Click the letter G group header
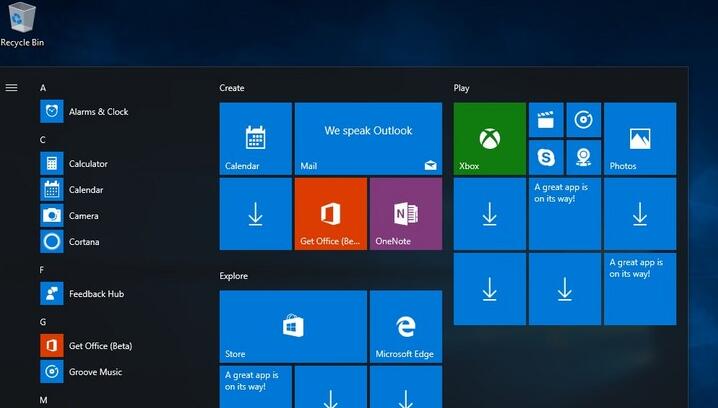718x408 pixels. (43, 322)
